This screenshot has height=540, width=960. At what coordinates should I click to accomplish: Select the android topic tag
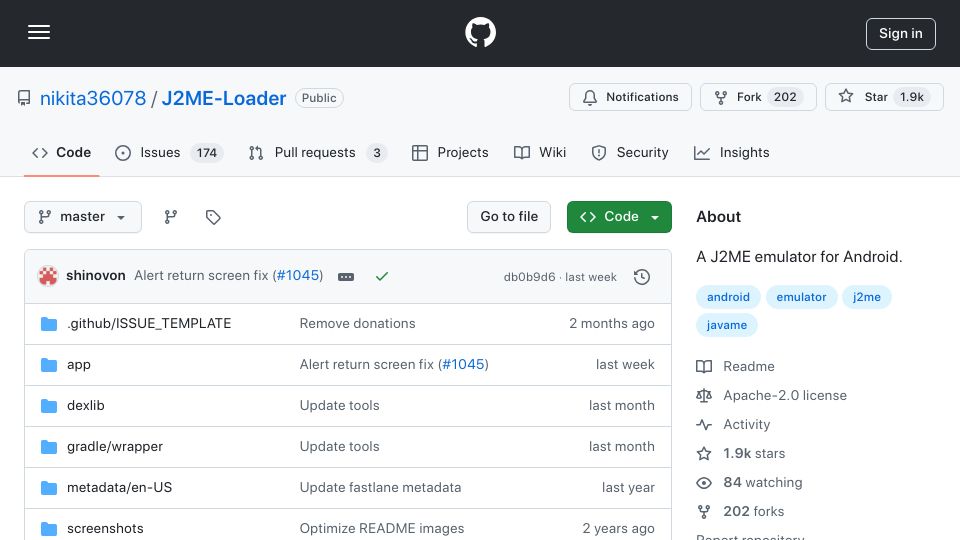tap(728, 297)
